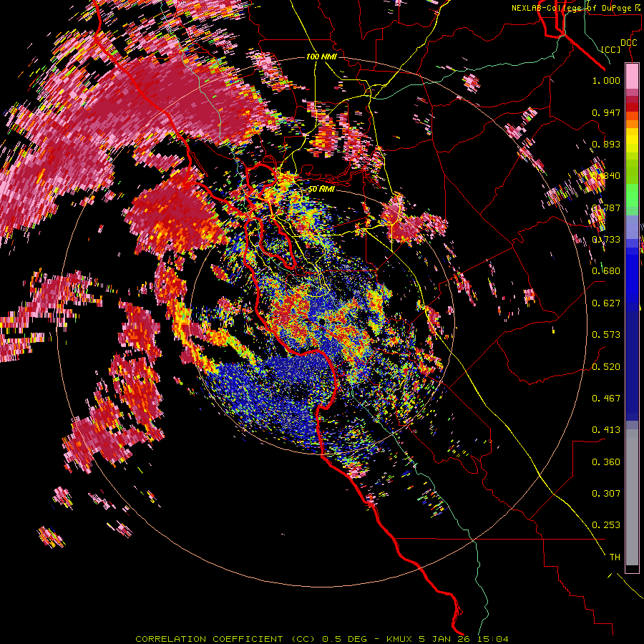Click the 50 NMI range ring label
Viewport: 644px width, 644px height.
coord(321,189)
